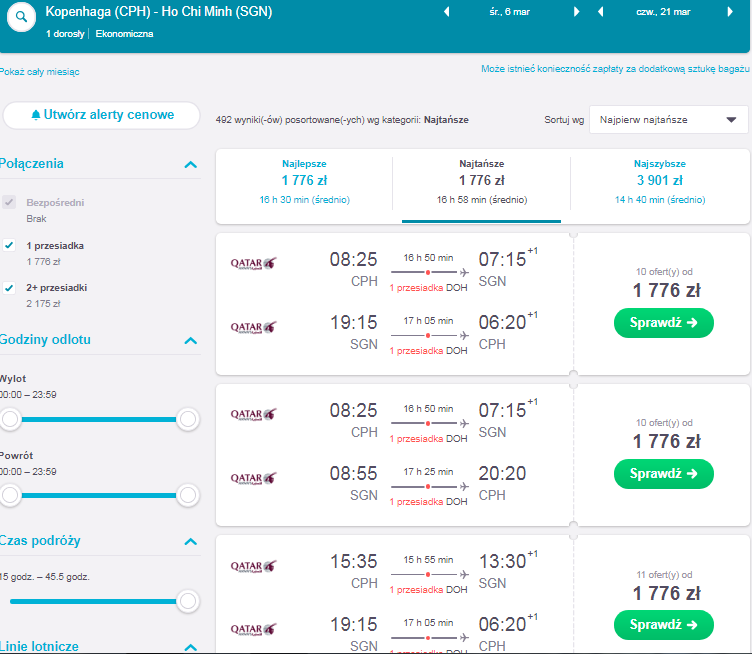
Task: Click Sprawdź on the first offer
Action: click(664, 323)
